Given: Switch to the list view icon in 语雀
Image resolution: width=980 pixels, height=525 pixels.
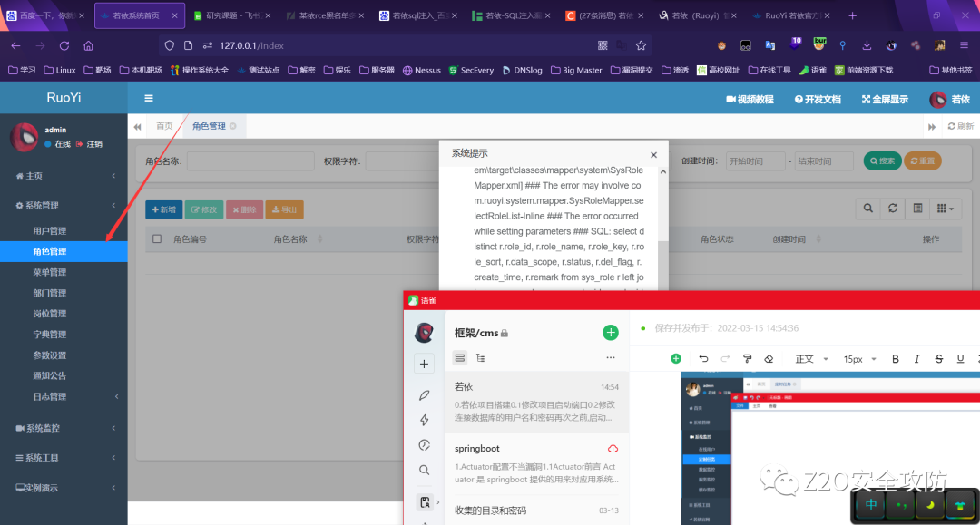Looking at the screenshot, I should pyautogui.click(x=460, y=357).
